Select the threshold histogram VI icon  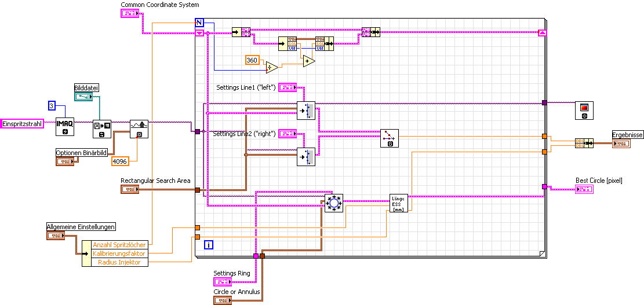tap(139, 128)
